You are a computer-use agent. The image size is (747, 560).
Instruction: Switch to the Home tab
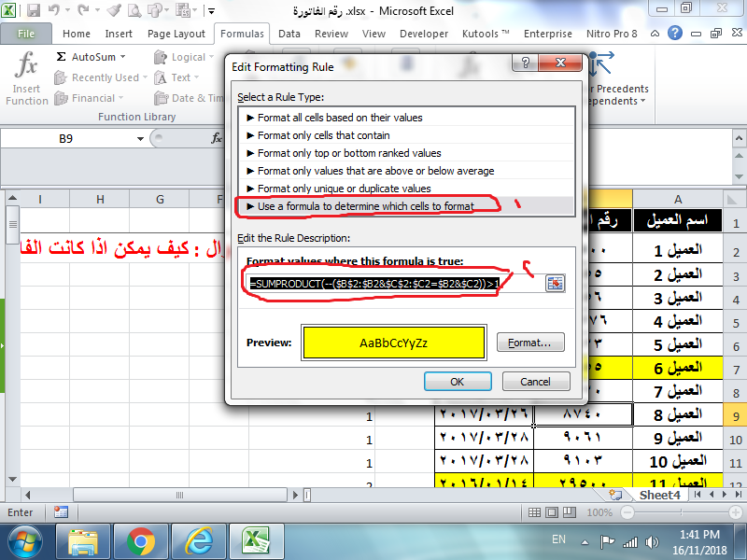tap(77, 34)
